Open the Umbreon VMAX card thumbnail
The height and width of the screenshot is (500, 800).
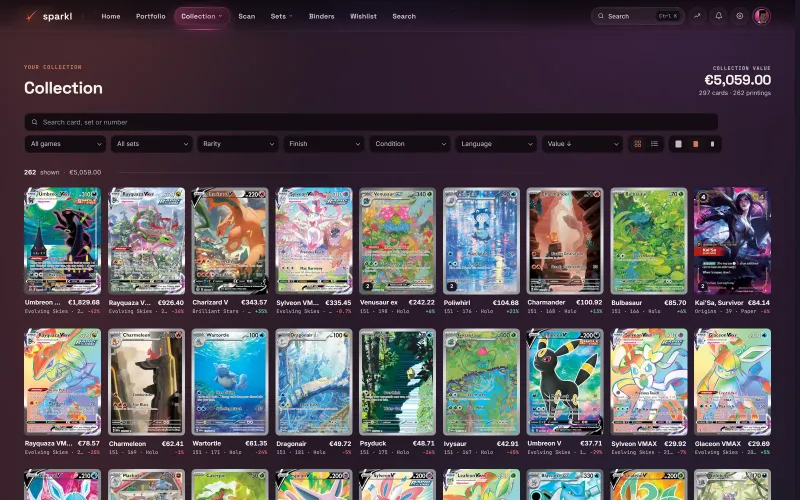point(62,241)
